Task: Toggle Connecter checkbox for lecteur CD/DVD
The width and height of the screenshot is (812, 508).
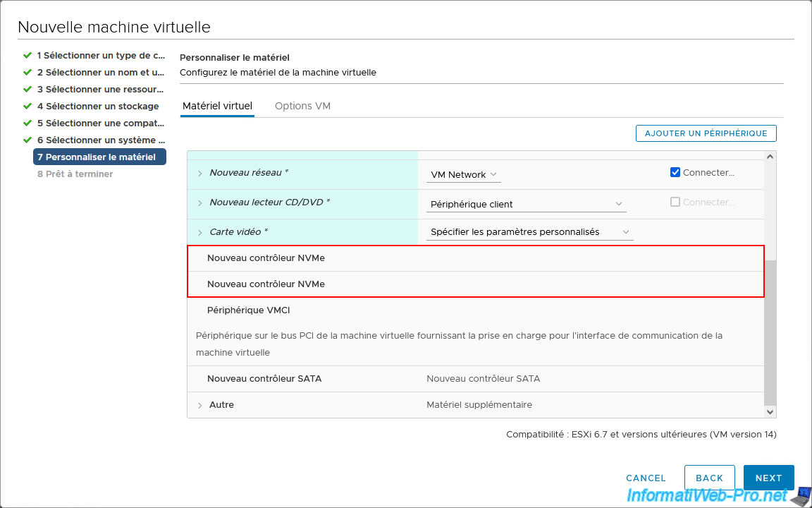Action: point(675,202)
